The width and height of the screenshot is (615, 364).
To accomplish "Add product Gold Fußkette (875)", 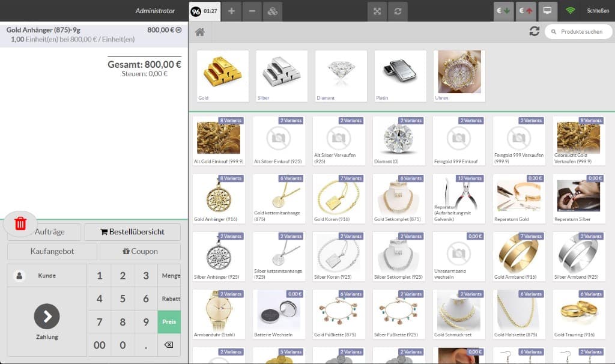I will click(x=339, y=314).
